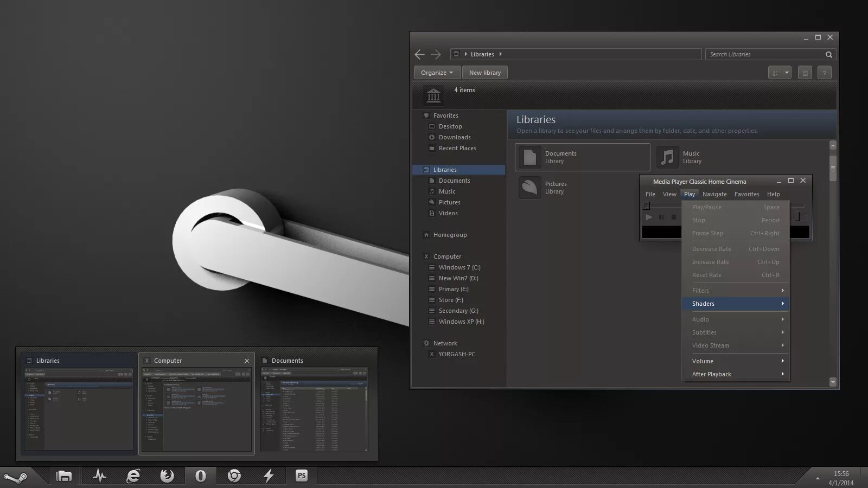The height and width of the screenshot is (488, 868).
Task: Expand the address bar arrow after Libraries
Action: tap(500, 54)
